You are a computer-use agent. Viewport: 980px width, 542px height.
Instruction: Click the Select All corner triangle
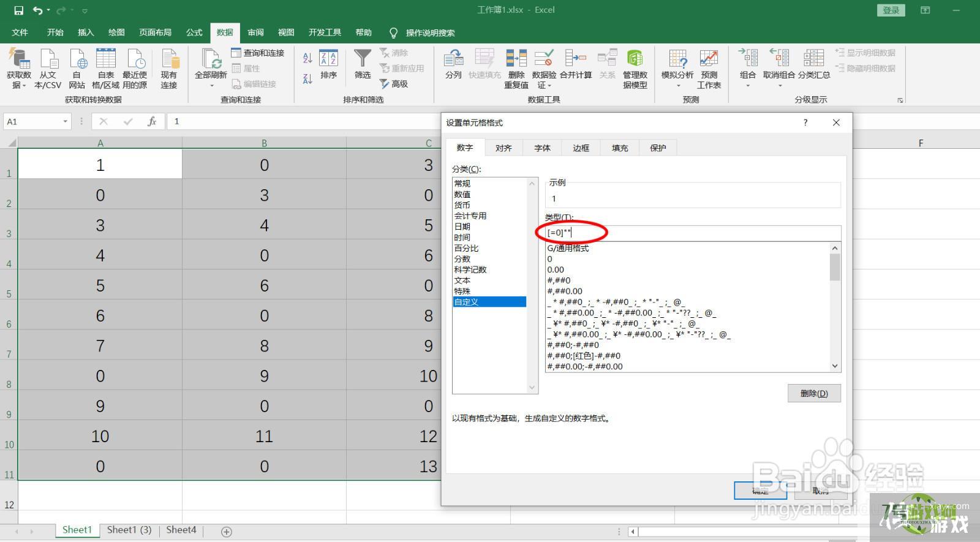tap(12, 143)
